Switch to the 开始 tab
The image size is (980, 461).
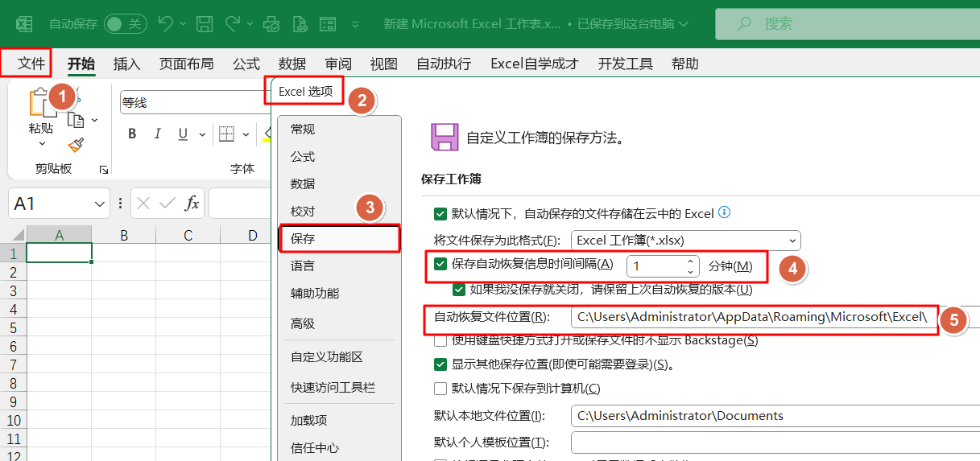[x=81, y=64]
